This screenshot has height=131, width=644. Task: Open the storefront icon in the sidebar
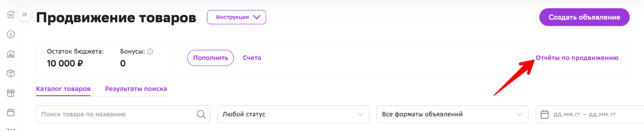pos(11,93)
